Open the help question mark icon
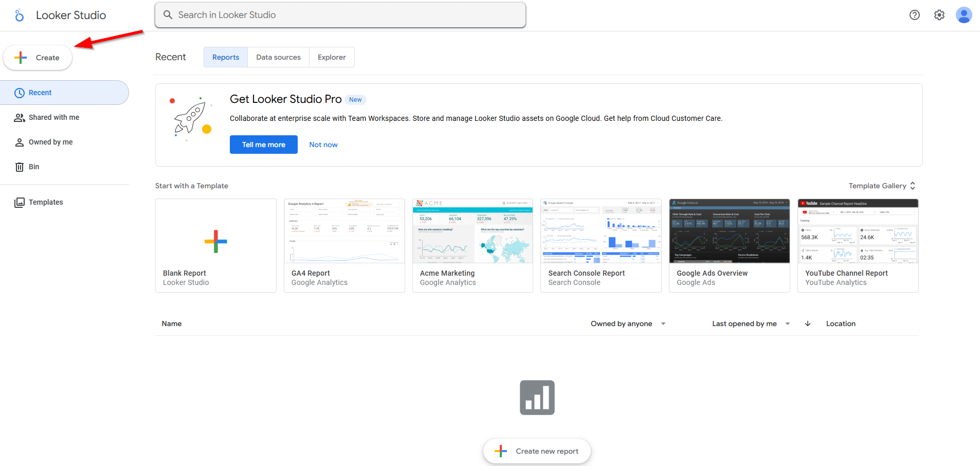Screen dimensions: 980x466 (x=914, y=15)
